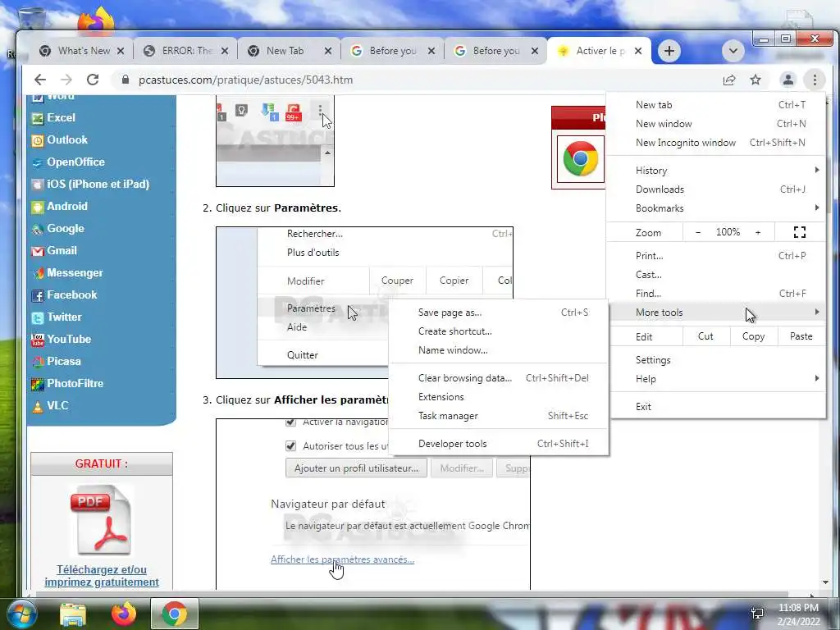Choose Save page as in submenu
This screenshot has height=630, width=840.
[x=499, y=313]
